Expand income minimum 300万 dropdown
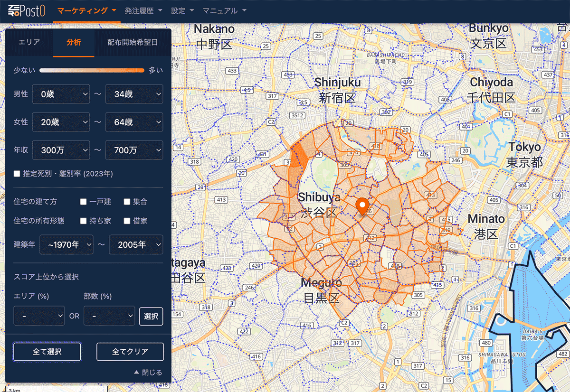Image resolution: width=570 pixels, height=392 pixels. pyautogui.click(x=61, y=150)
